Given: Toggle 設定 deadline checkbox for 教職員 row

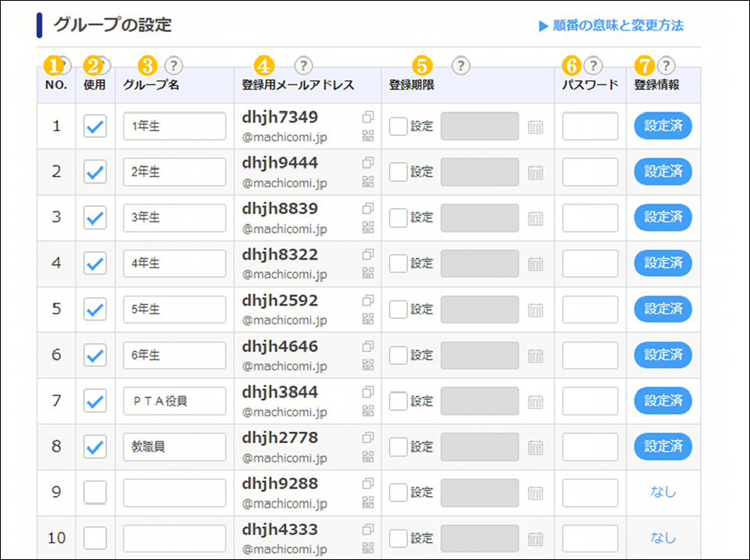Looking at the screenshot, I should tap(398, 447).
